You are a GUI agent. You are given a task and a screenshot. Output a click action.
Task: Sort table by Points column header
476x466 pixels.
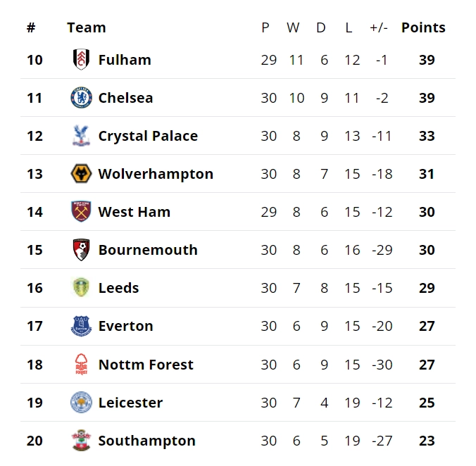[x=423, y=27]
